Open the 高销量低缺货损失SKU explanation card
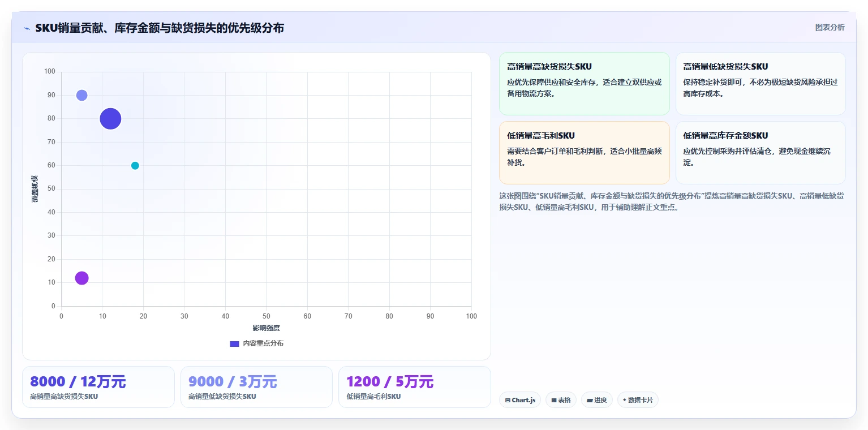 760,84
